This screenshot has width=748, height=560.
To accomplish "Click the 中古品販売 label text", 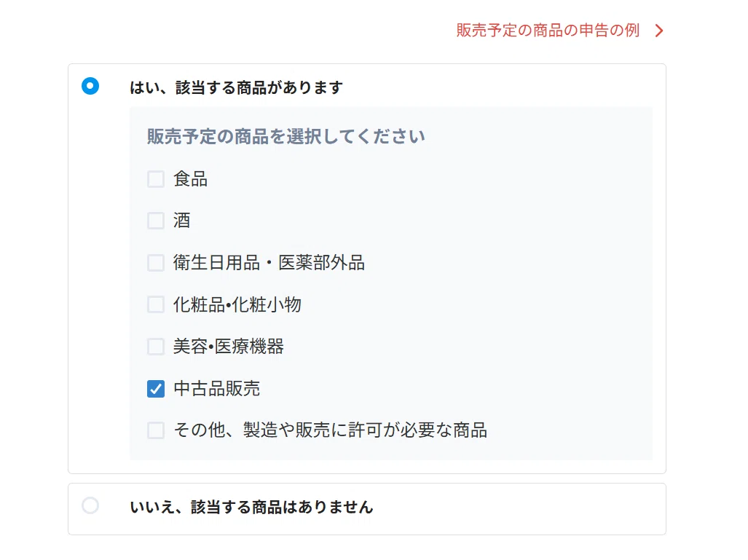I will click(216, 389).
